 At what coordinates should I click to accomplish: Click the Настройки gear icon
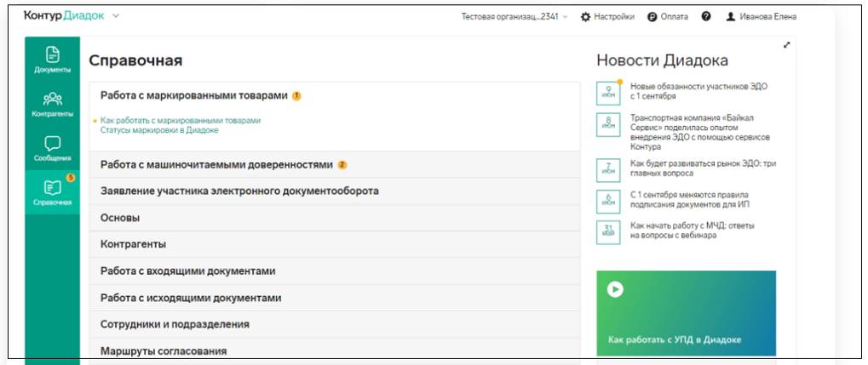(x=586, y=17)
